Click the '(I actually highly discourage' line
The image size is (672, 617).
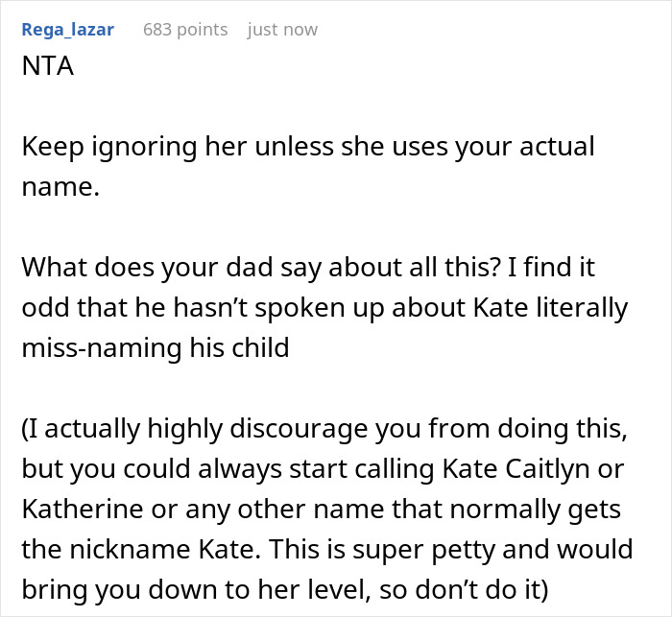[x=324, y=429]
